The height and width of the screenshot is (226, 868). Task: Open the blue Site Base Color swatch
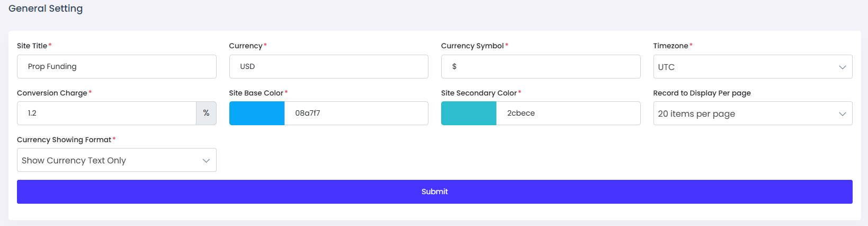(257, 113)
